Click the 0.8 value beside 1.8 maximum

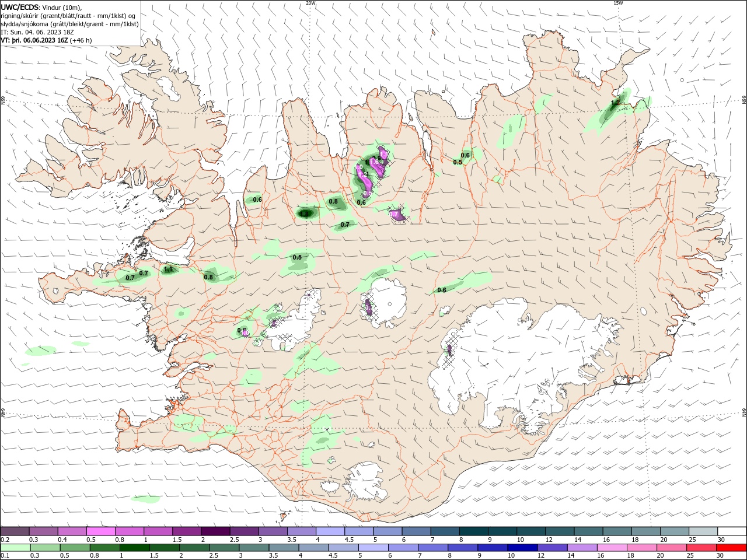pos(333,202)
